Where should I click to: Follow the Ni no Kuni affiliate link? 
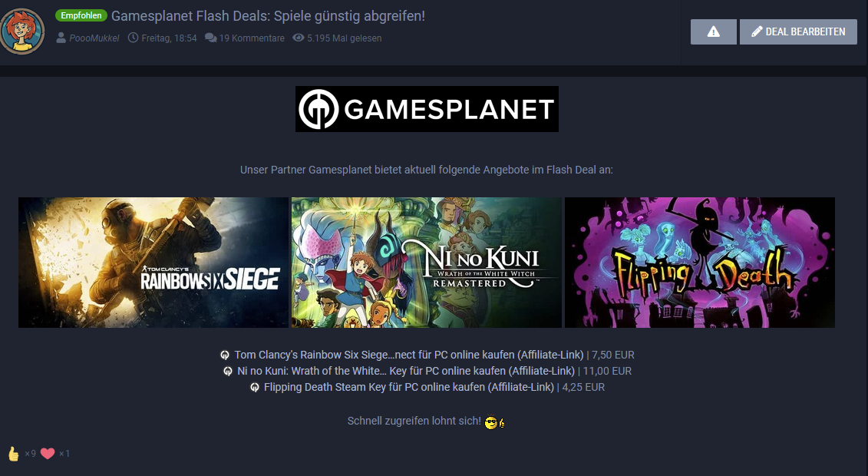tap(406, 371)
